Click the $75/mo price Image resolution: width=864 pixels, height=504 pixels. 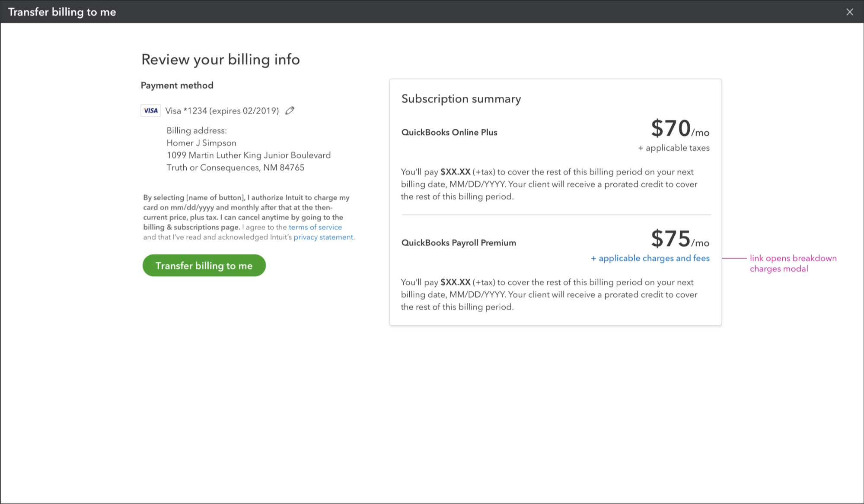(x=680, y=239)
